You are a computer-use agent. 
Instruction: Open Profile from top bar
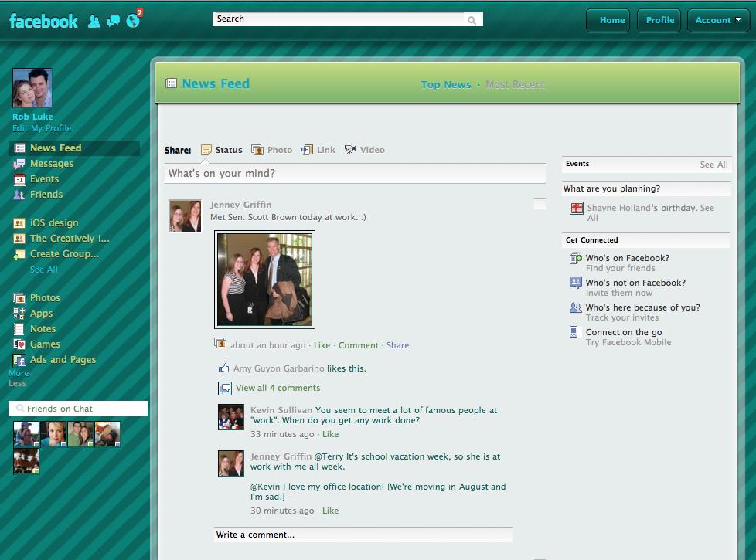pos(659,21)
